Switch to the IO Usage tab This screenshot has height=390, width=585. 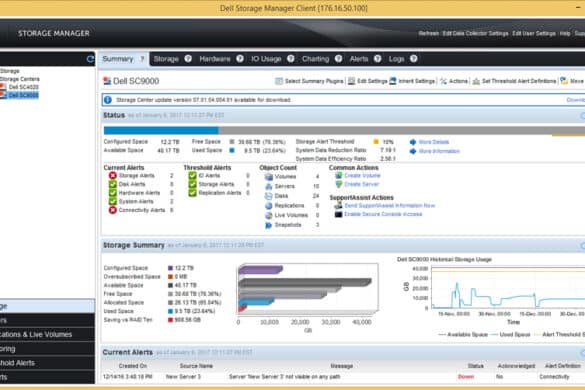(x=266, y=59)
